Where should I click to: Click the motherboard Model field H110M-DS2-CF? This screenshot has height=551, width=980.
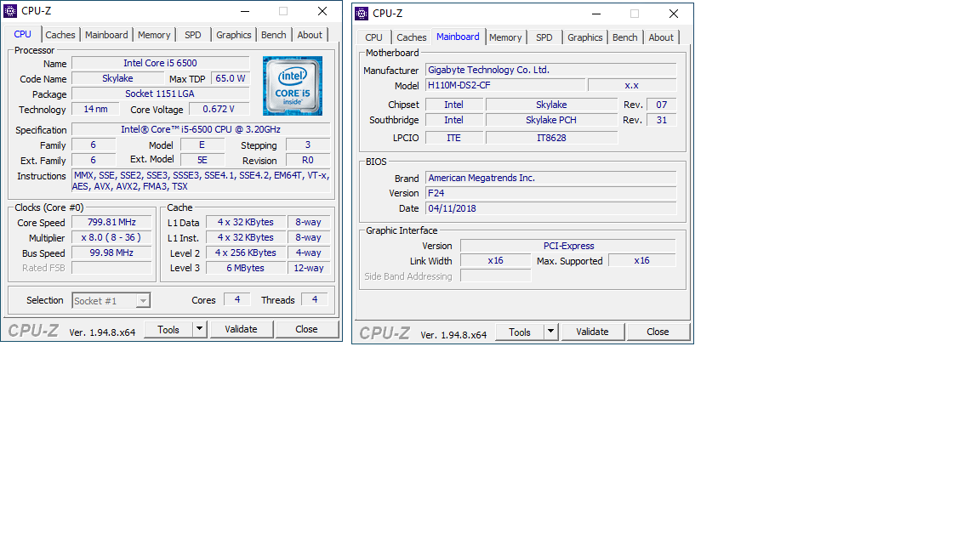click(x=505, y=85)
